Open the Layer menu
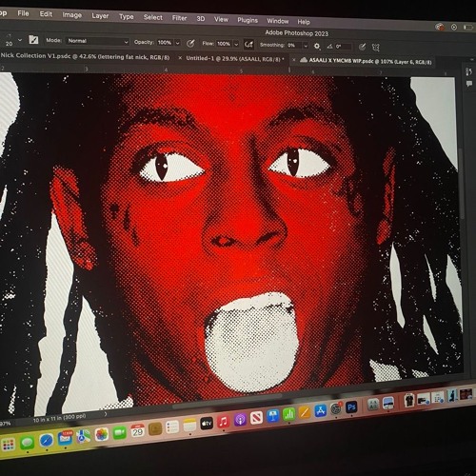476x476 pixels. 100,16
